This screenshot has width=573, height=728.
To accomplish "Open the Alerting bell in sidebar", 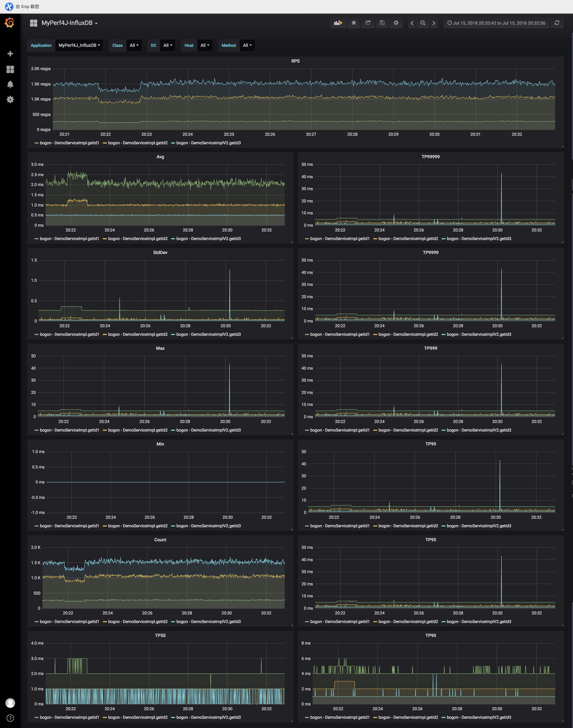I will tap(10, 84).
